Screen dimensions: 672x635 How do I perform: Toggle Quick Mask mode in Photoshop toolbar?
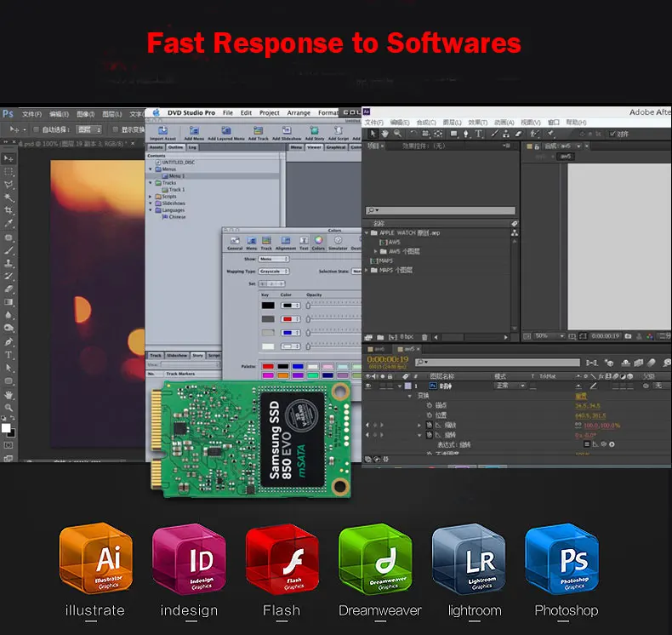[x=9, y=445]
